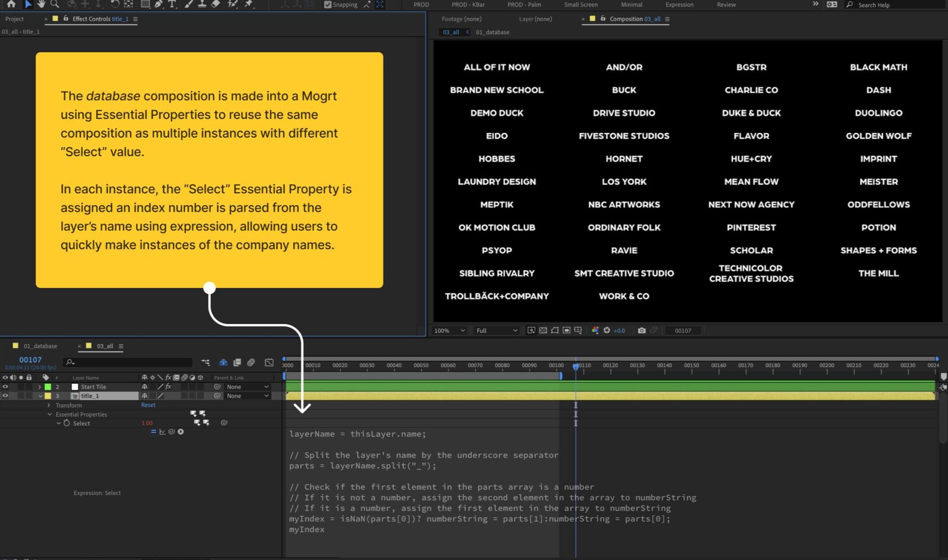Select the Hand tool
948x560 pixels.
(41, 4)
